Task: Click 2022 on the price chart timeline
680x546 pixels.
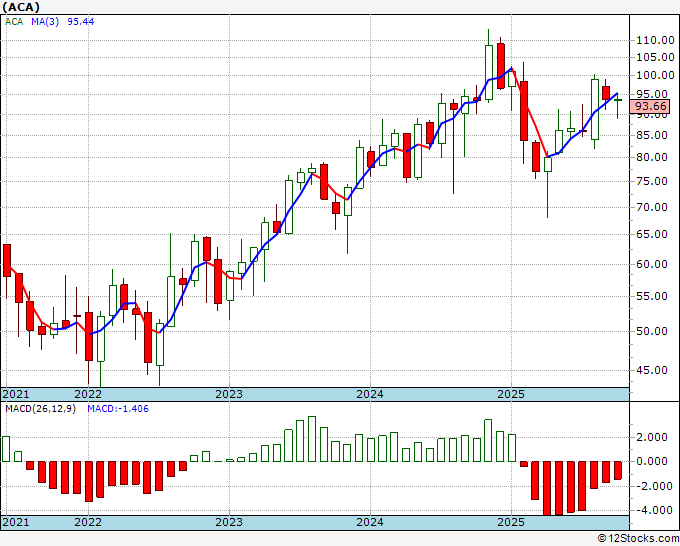Action: (88, 394)
